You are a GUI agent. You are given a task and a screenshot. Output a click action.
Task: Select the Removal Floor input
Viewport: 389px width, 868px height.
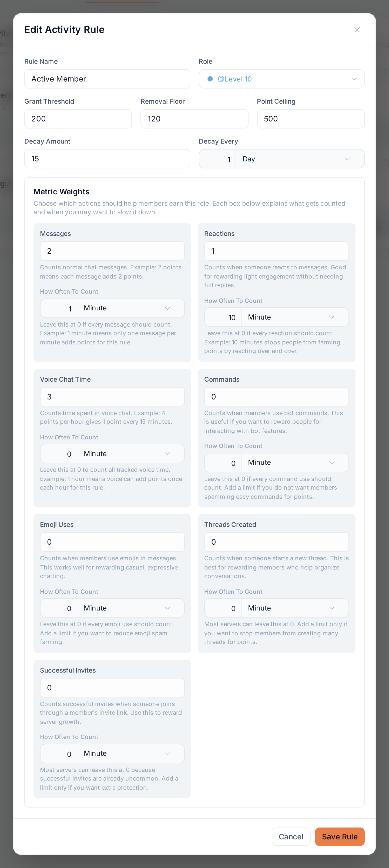(194, 118)
